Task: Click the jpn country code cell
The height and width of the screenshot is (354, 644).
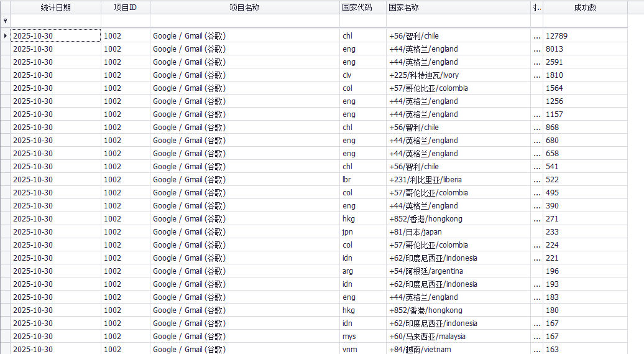Action: tap(363, 232)
